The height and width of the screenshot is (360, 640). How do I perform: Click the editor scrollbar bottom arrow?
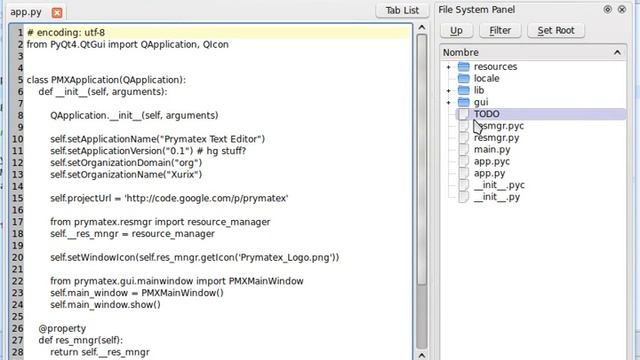[x=422, y=355]
